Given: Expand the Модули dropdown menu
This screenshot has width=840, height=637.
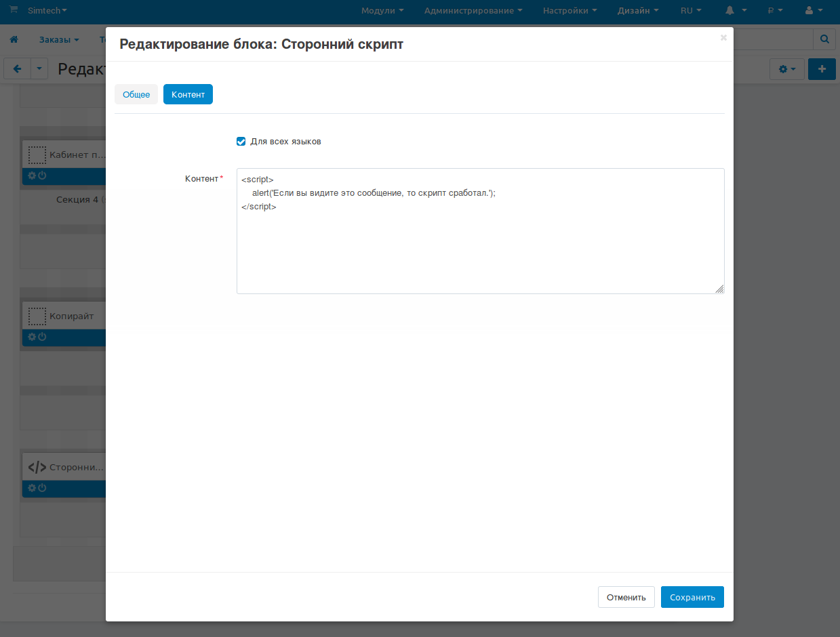Looking at the screenshot, I should 382,11.
